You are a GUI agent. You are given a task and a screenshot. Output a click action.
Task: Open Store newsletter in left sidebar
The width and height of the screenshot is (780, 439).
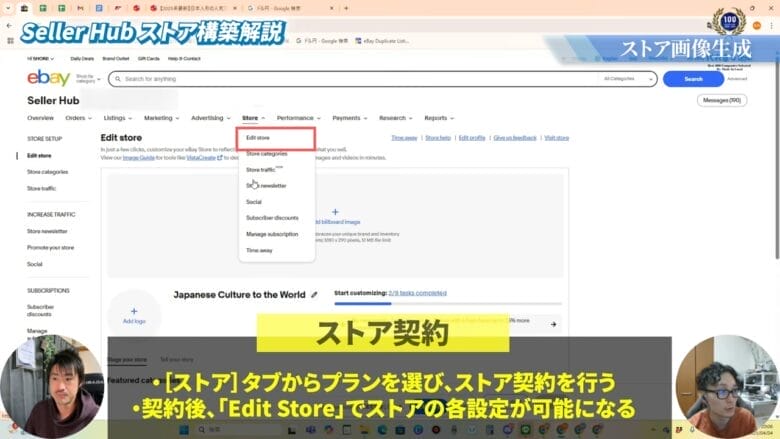[47, 231]
